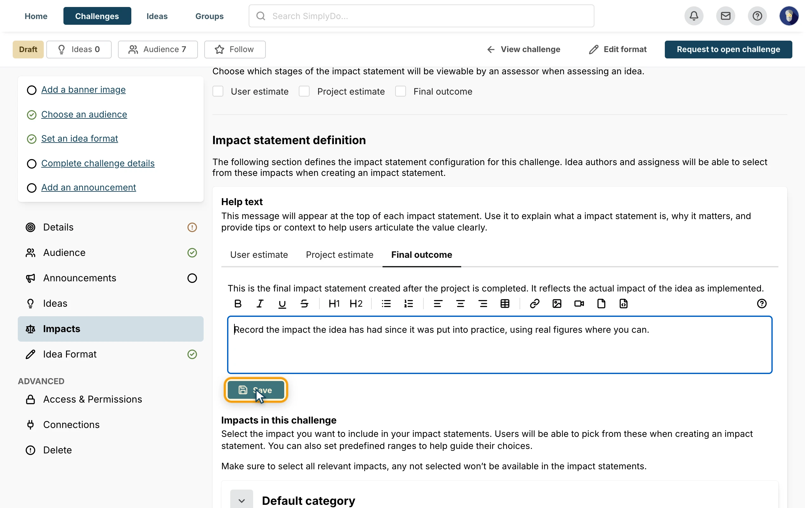
Task: Apply underline formatting in the editor toolbar
Action: 282,304
